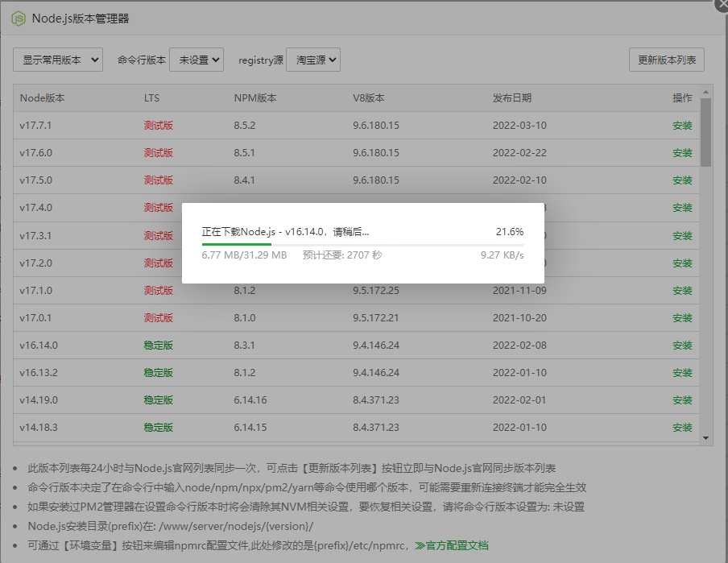The width and height of the screenshot is (728, 563).
Task: Select the v14.19.0 version cell
Action: (39, 400)
